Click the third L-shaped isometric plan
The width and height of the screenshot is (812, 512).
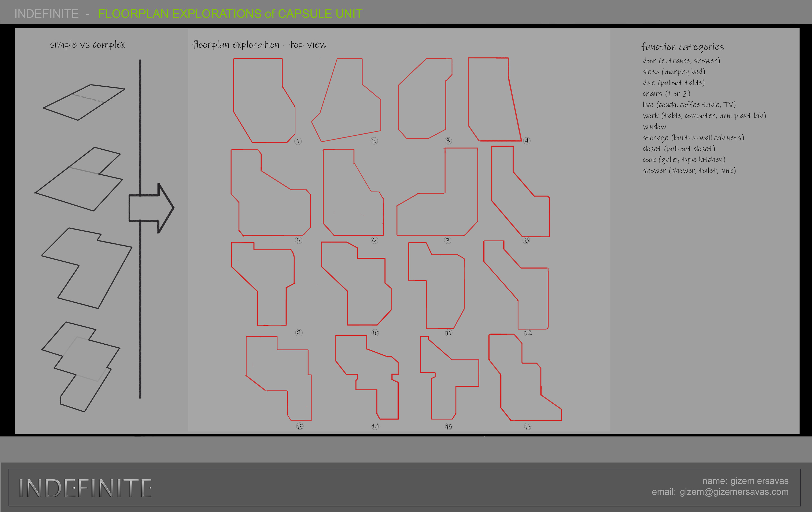[x=87, y=268]
